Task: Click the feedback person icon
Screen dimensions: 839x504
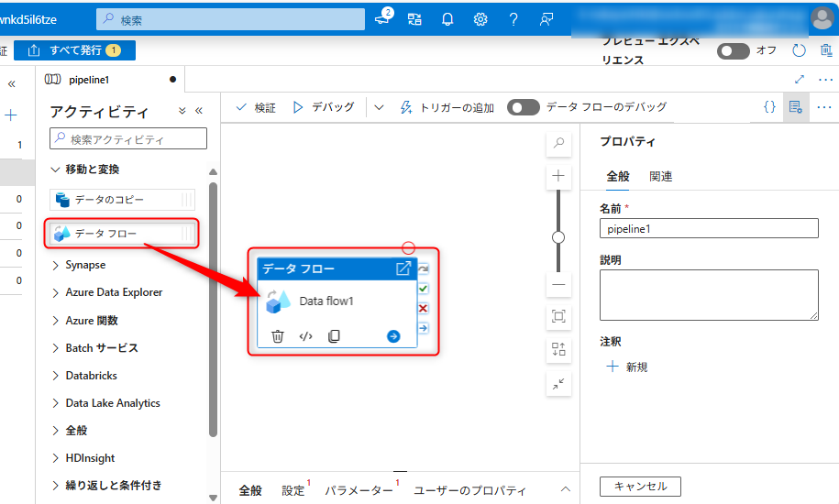Action: (x=546, y=20)
